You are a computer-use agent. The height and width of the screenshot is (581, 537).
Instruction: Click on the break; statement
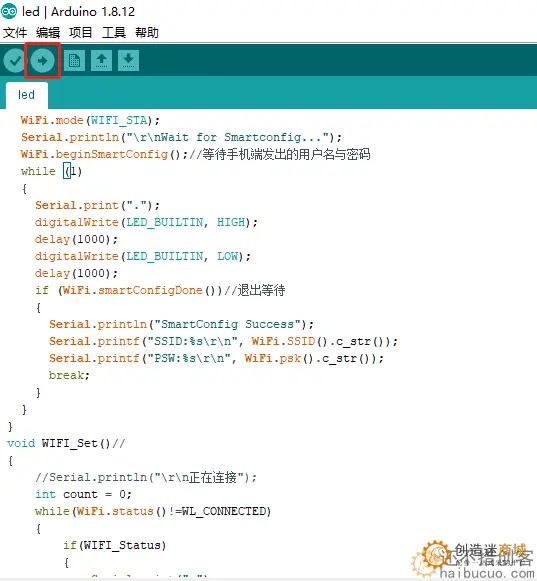pyautogui.click(x=69, y=375)
